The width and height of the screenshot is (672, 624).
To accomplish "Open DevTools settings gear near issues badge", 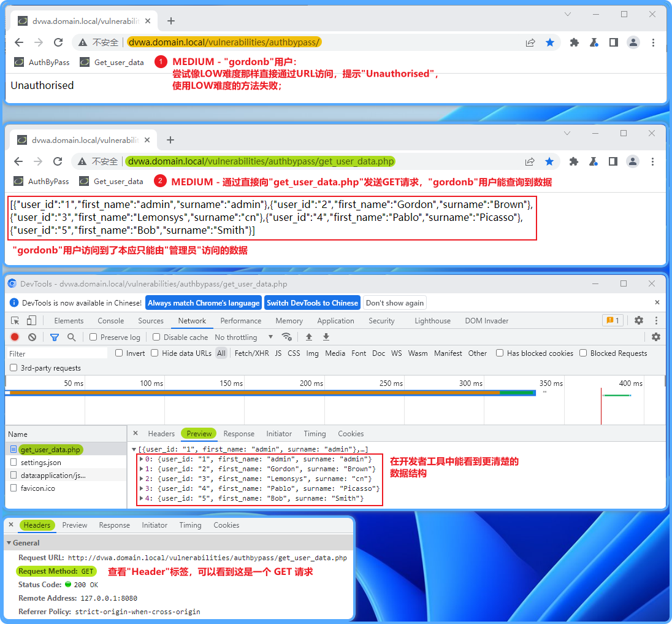I will 638,320.
